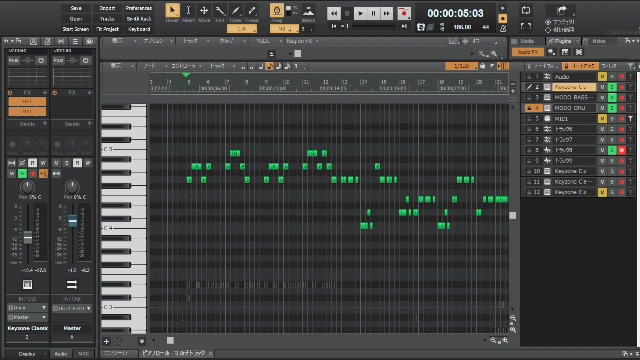Click the Master strip output arrows icon
This screenshot has width=640, height=360.
(72, 284)
